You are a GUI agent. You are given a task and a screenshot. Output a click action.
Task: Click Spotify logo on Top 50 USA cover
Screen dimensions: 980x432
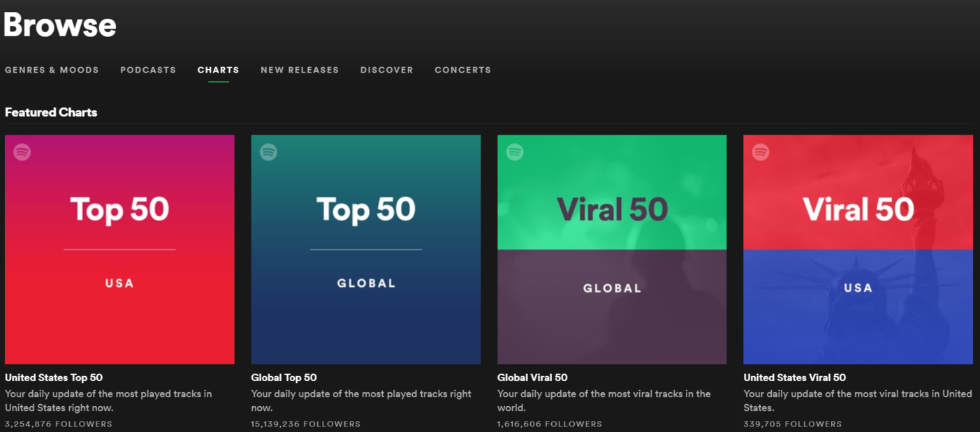point(22,151)
